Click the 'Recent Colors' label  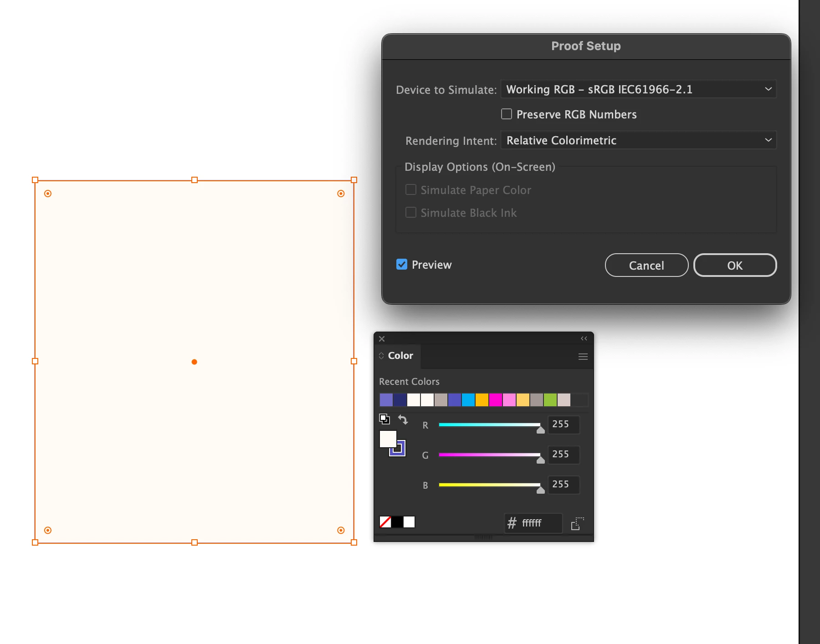409,382
